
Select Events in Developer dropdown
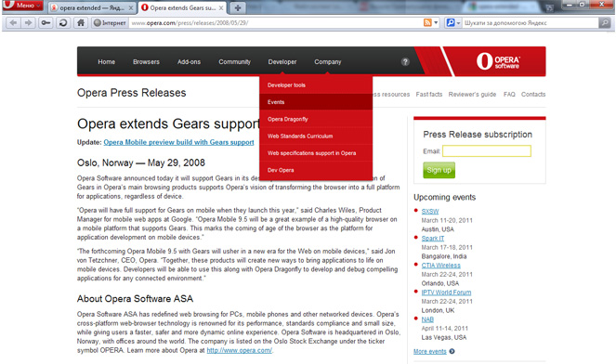316,102
